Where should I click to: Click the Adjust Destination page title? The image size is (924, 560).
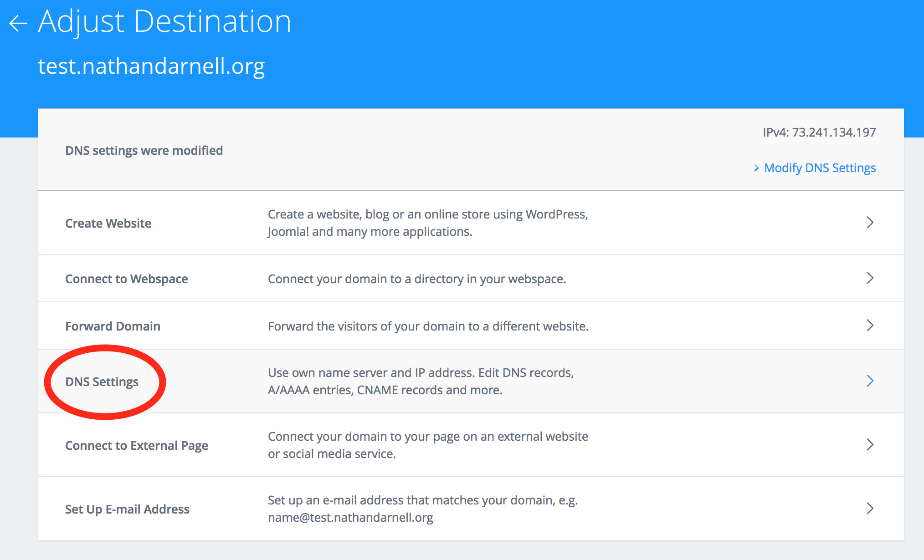[164, 21]
